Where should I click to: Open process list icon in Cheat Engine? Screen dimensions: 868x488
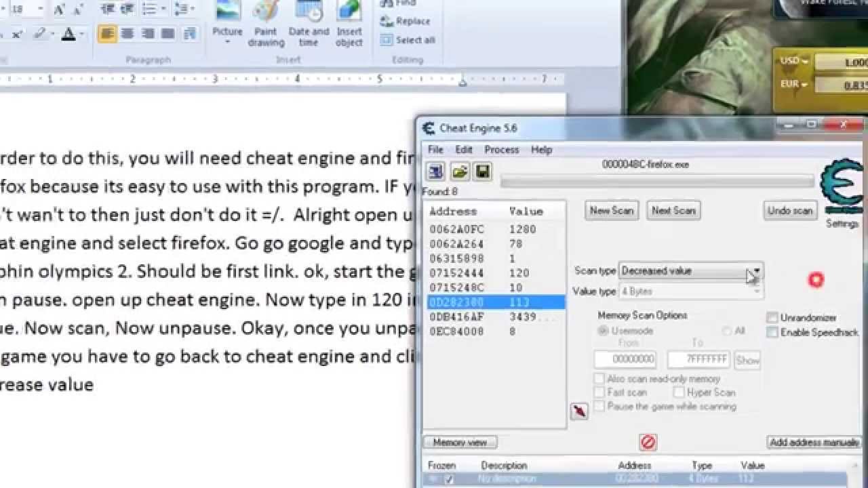coord(435,171)
